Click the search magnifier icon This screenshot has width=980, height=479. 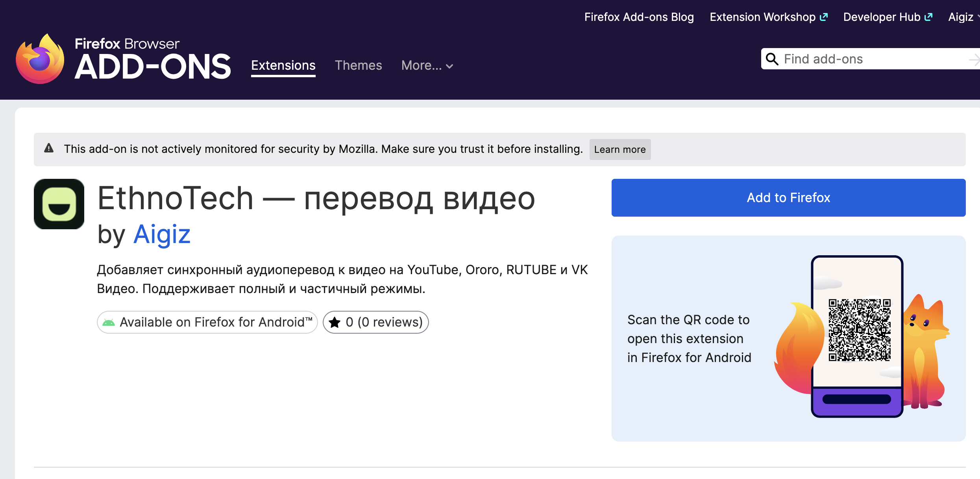coord(772,59)
